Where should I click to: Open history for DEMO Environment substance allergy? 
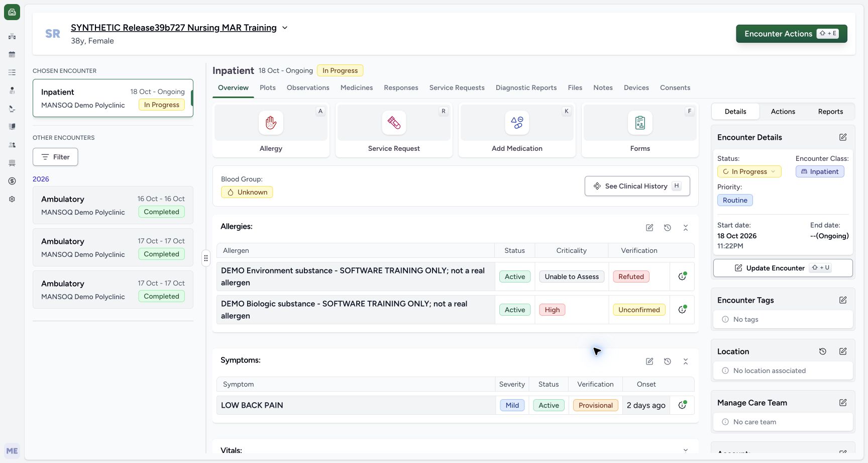[682, 276]
